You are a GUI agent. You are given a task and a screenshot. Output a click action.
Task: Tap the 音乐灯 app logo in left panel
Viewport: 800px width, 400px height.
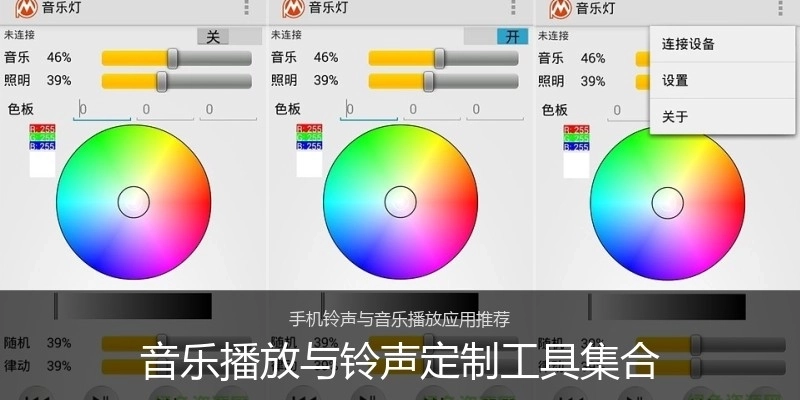(x=27, y=8)
